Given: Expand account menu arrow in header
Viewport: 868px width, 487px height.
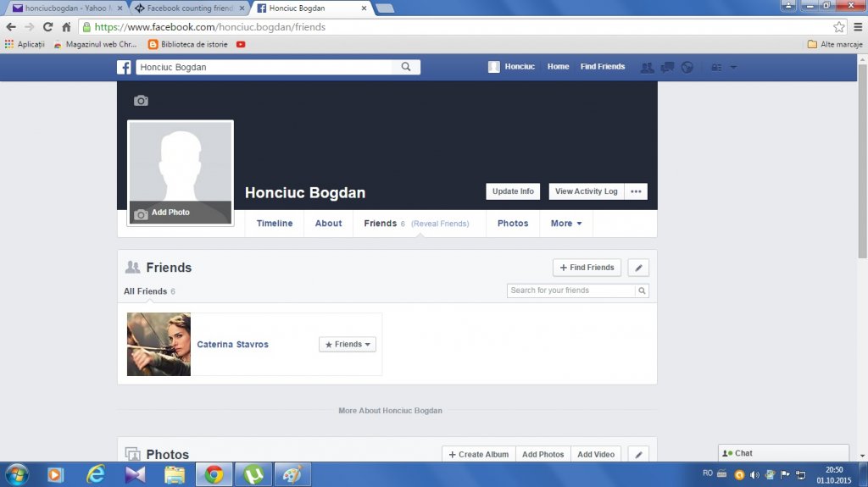Looking at the screenshot, I should pos(733,68).
